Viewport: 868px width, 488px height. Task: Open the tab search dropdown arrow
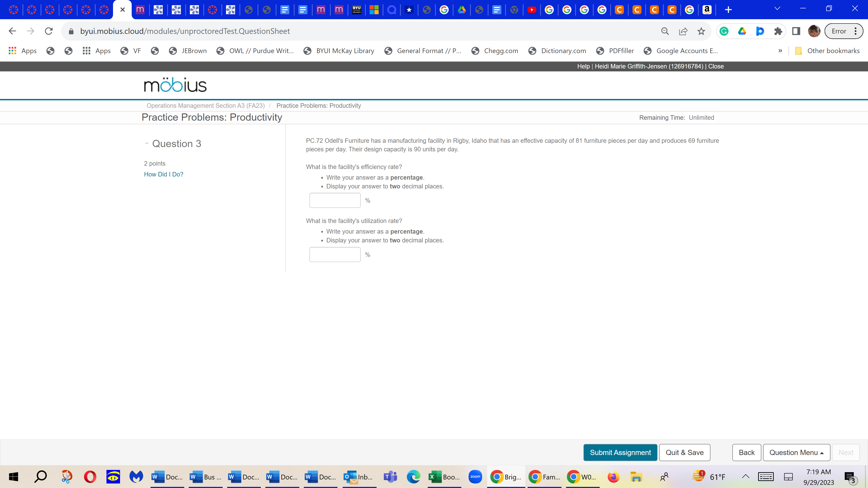pos(778,8)
